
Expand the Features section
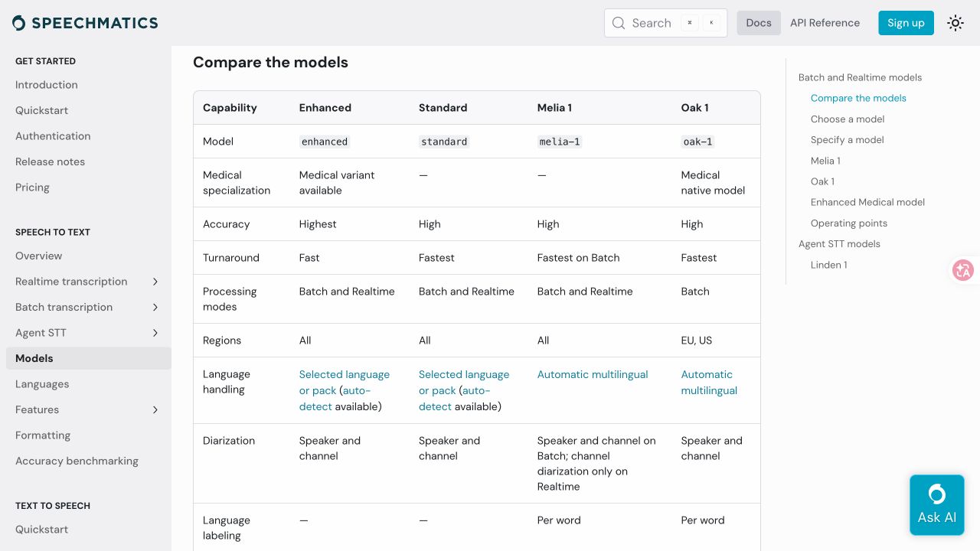pyautogui.click(x=155, y=409)
